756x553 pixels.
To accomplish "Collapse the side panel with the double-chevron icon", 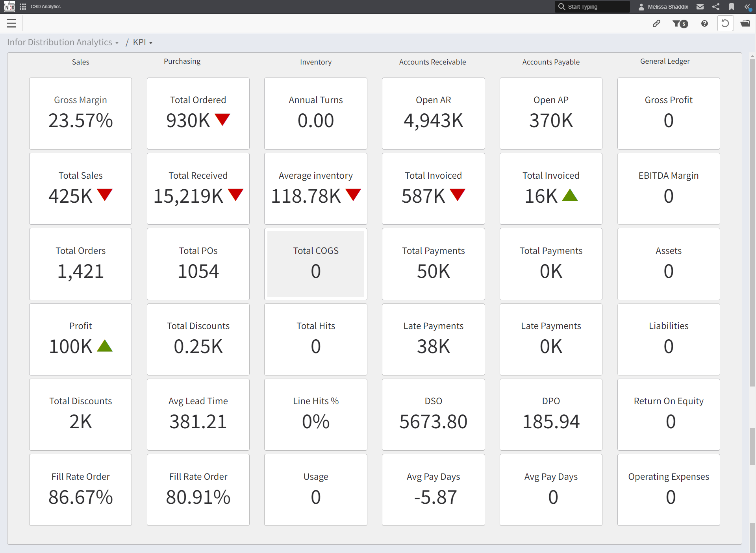I will pyautogui.click(x=748, y=6).
